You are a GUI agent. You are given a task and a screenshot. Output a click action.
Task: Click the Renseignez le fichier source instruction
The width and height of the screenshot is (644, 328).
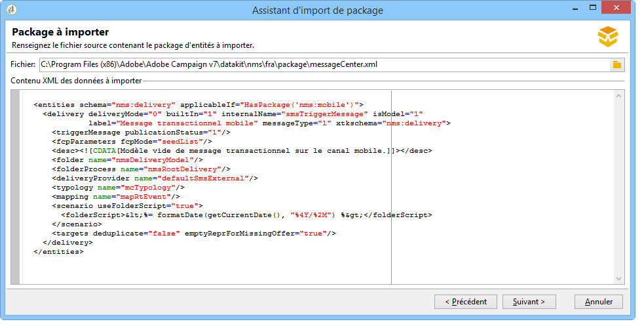[x=133, y=45]
